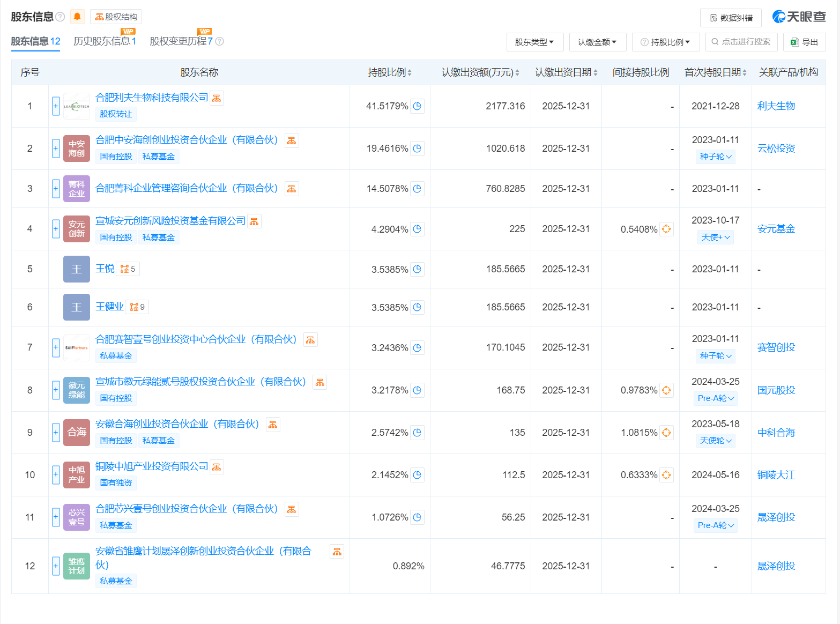Click help icon beside 股权变更历程 tab
Image resolution: width=840 pixels, height=624 pixels.
pos(219,41)
